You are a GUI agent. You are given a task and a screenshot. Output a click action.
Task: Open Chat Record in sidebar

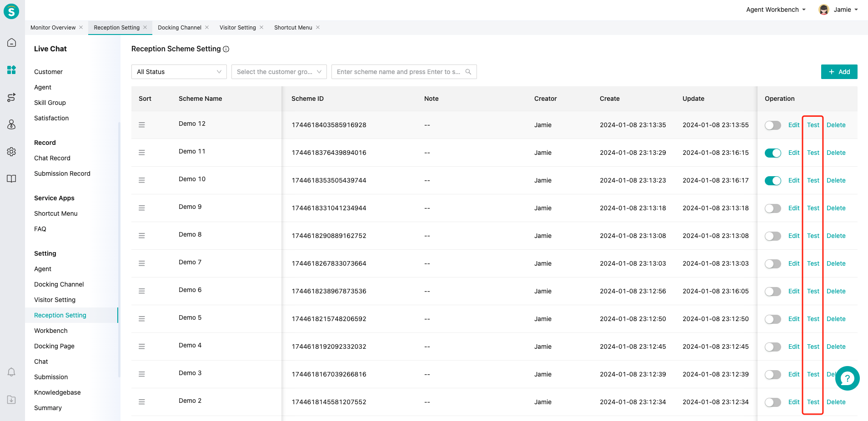(52, 158)
